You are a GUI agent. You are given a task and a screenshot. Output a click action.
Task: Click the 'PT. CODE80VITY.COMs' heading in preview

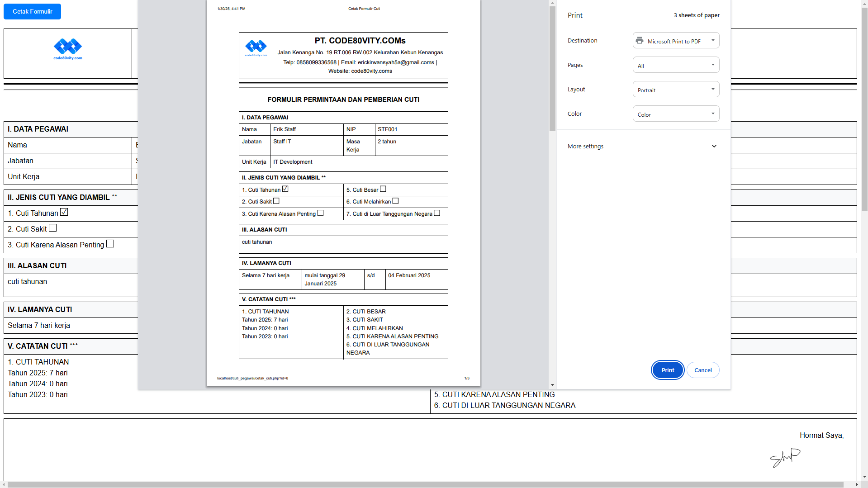(360, 41)
